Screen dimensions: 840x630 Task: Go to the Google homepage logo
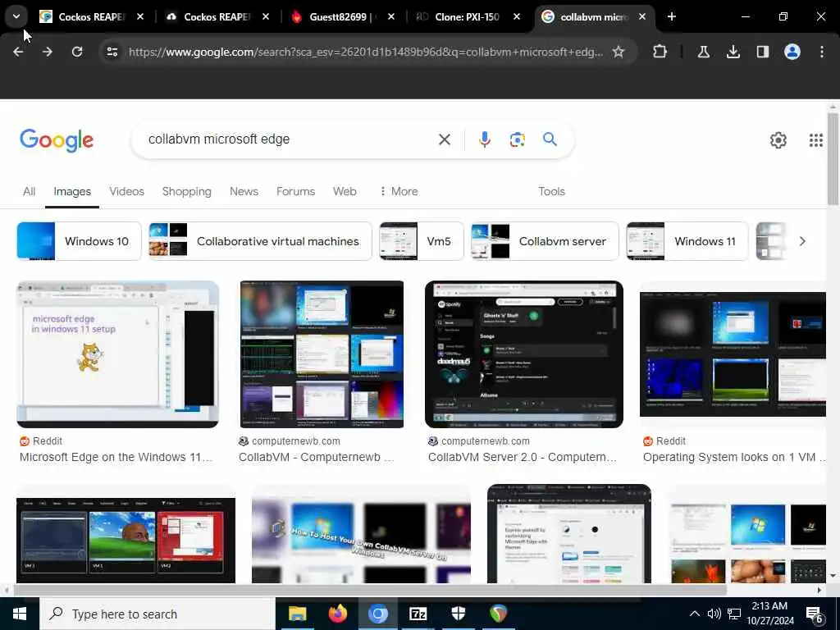tap(57, 139)
